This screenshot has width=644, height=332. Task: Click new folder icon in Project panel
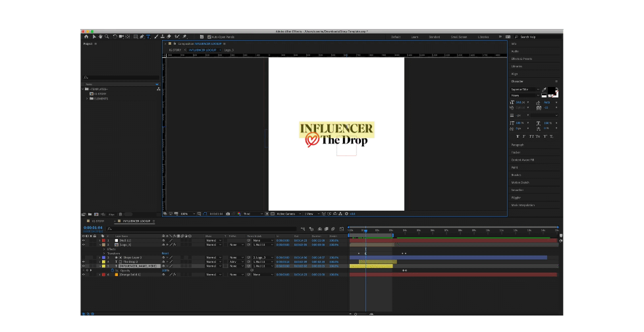(90, 214)
